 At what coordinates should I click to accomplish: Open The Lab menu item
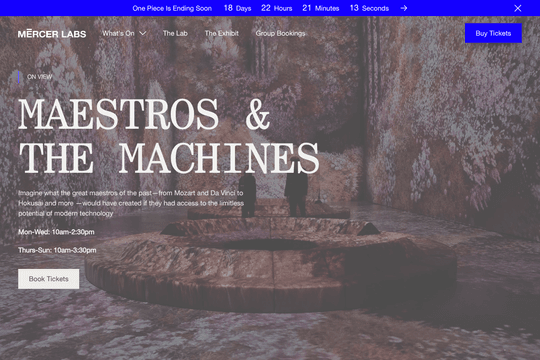[175, 33]
